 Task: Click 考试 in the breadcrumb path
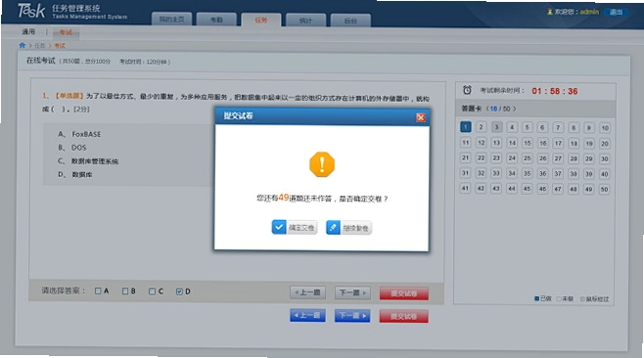[60, 46]
